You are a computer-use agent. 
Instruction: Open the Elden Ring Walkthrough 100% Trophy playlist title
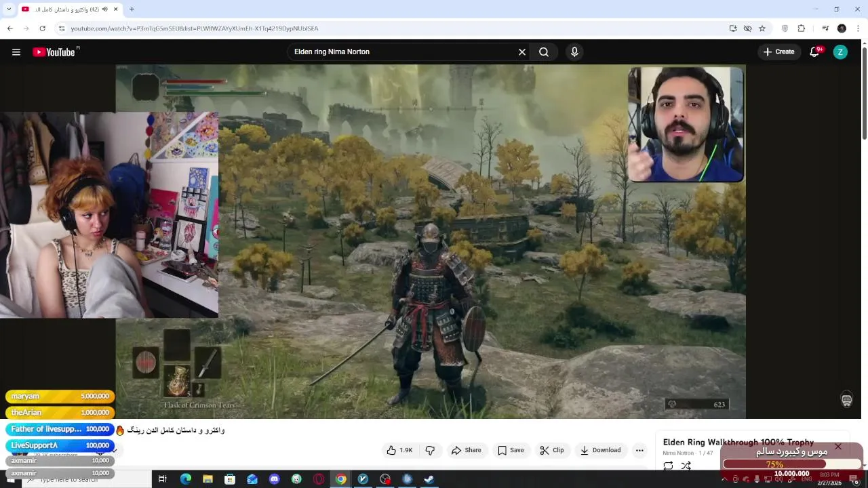click(738, 442)
